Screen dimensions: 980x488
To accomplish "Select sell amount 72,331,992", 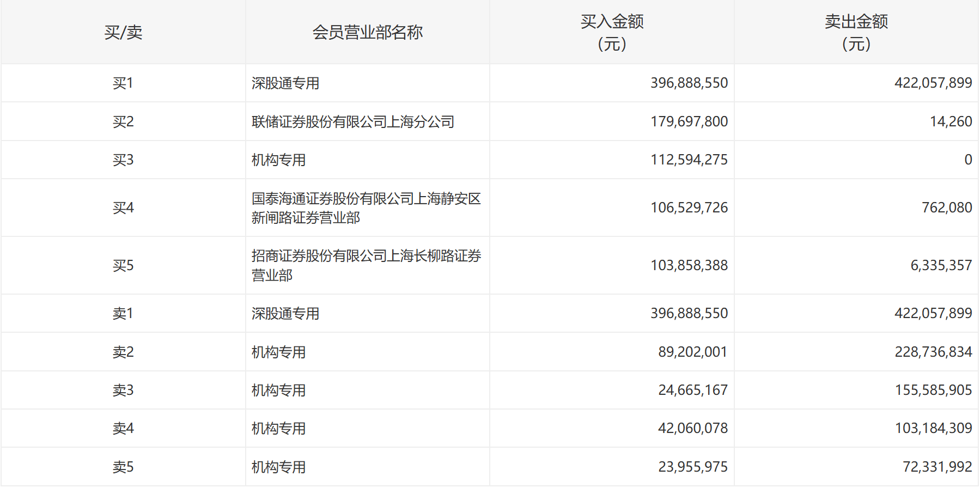I will click(937, 467).
